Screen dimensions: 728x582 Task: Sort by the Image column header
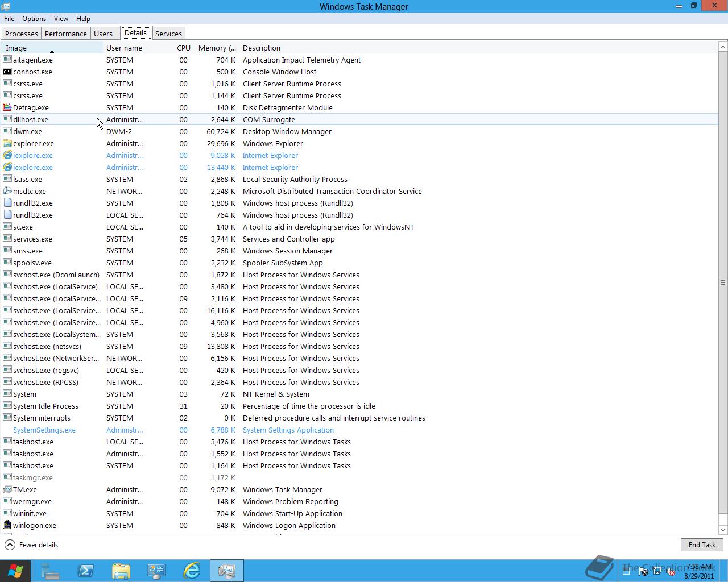pyautogui.click(x=52, y=48)
